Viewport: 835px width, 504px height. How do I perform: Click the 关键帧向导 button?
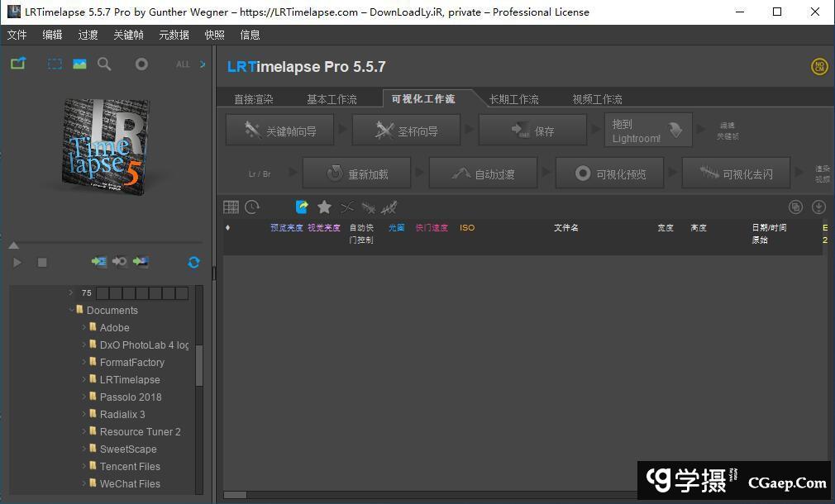tap(281, 131)
